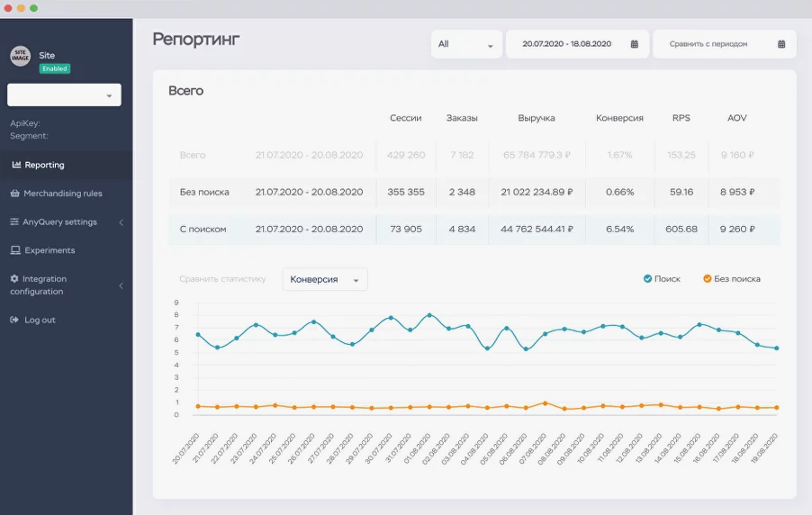Click the Сравнить с периодом field
Viewport: 812px width, 515px height.
725,44
